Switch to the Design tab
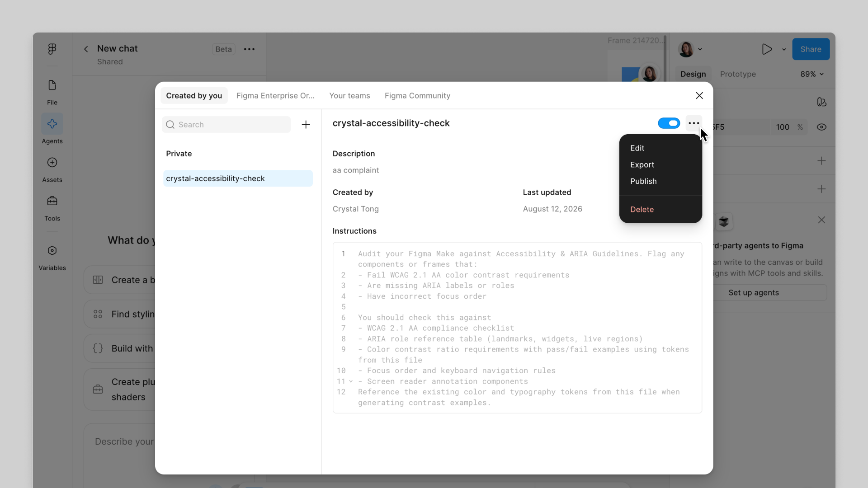 click(x=693, y=74)
